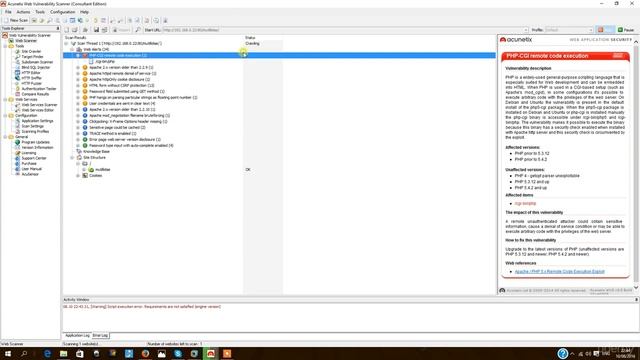Click the vulnerability panel vertical scrollbar
640x360 pixels.
point(636,163)
